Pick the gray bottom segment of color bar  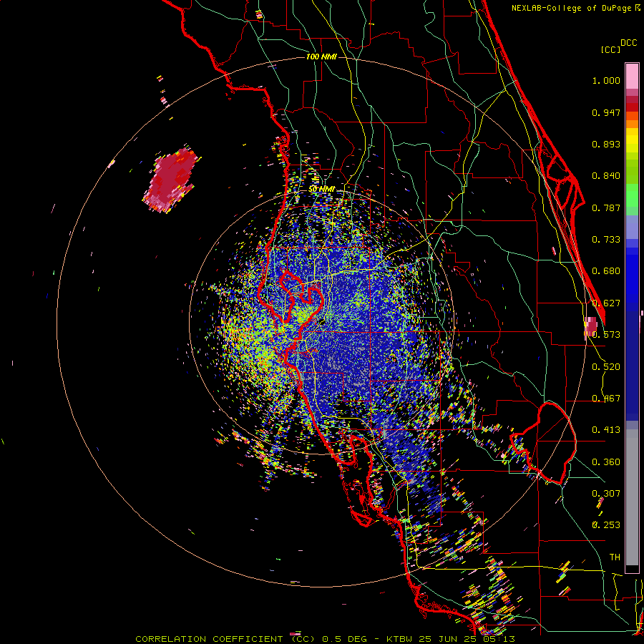[632, 497]
